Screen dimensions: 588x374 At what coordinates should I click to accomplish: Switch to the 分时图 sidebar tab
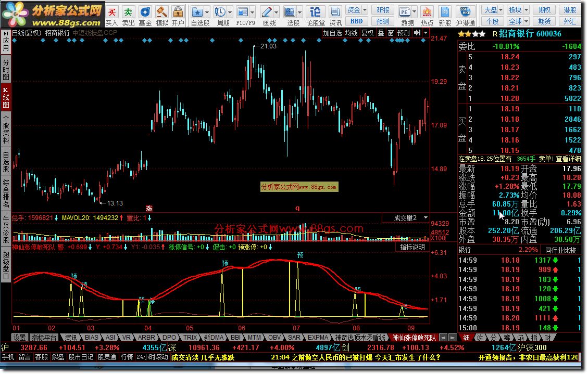click(6, 70)
